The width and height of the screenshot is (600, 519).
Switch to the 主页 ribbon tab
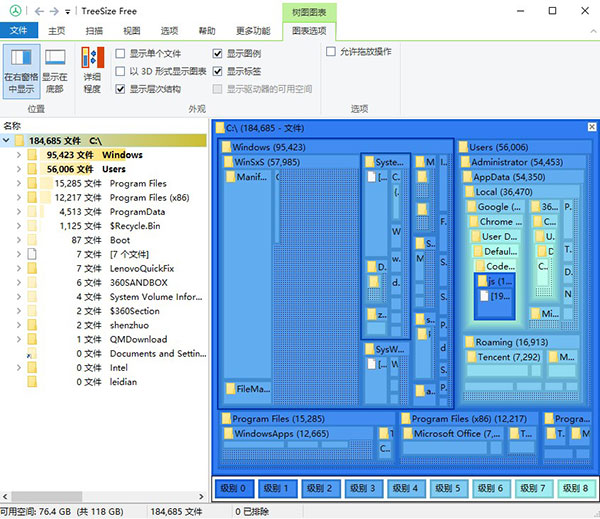[x=57, y=31]
